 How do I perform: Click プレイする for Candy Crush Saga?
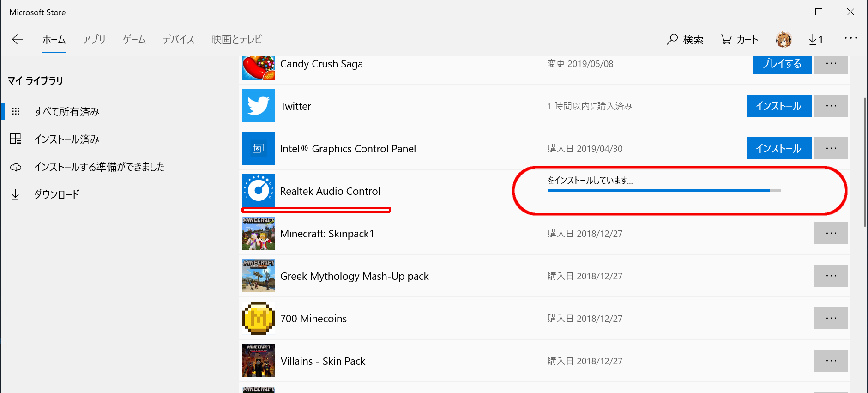click(782, 64)
